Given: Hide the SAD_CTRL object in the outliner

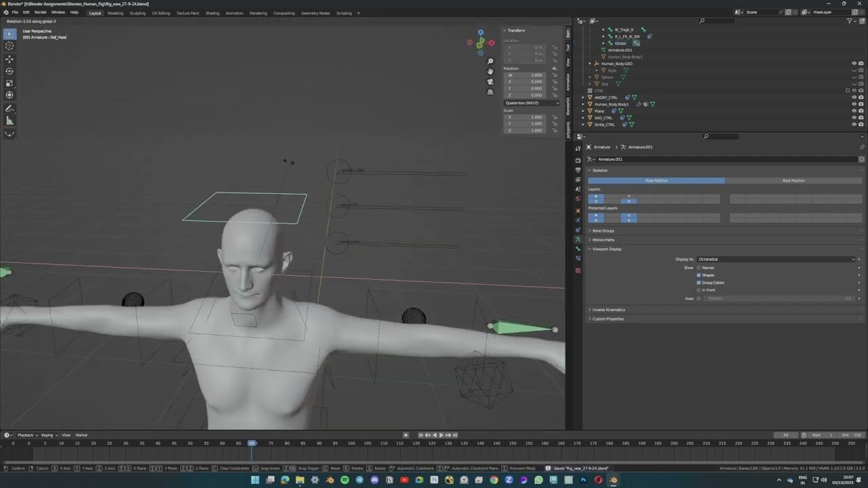Looking at the screenshot, I should [x=854, y=117].
